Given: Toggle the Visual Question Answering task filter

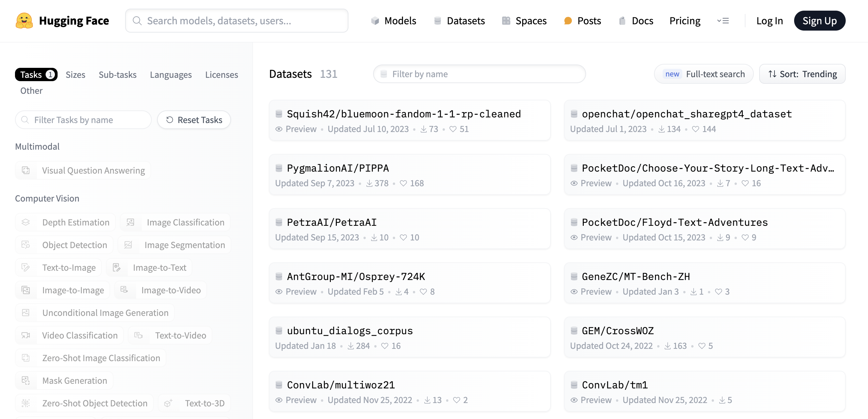Looking at the screenshot, I should pyautogui.click(x=83, y=170).
